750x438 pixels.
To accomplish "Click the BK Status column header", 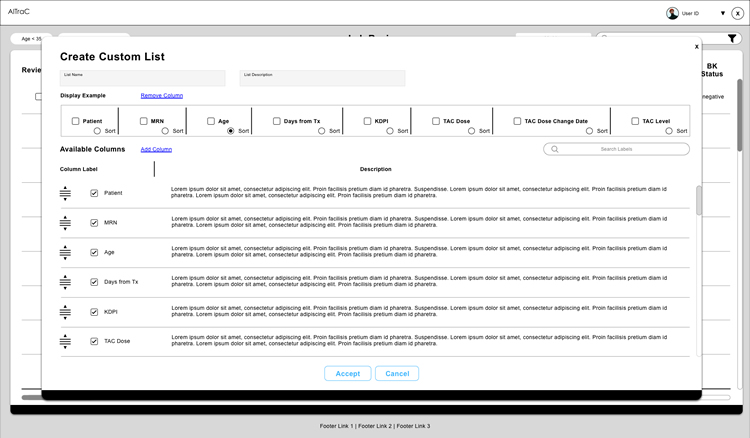I will [x=712, y=70].
